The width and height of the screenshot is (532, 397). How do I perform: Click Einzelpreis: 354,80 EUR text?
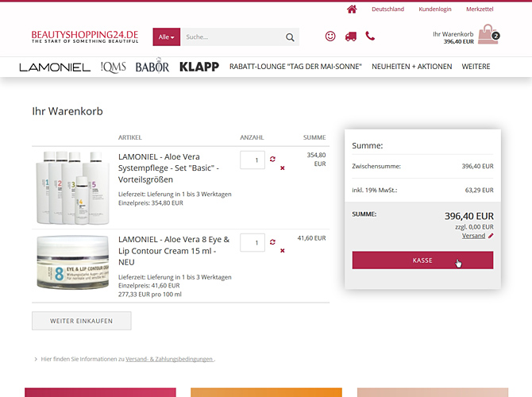tap(151, 203)
